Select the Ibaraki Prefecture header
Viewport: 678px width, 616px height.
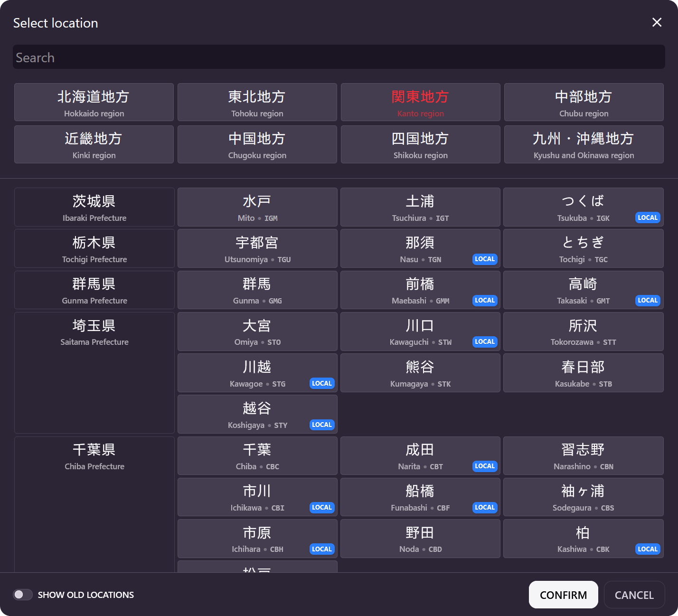(94, 207)
